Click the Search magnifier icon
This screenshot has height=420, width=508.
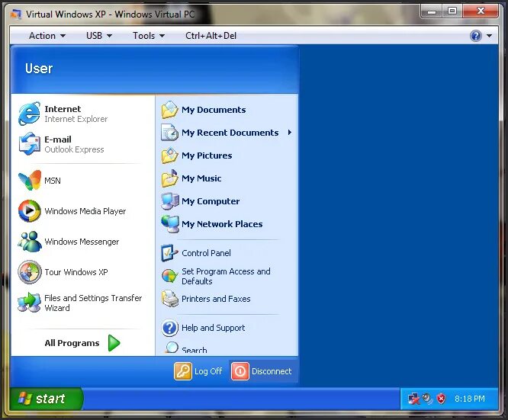171,348
